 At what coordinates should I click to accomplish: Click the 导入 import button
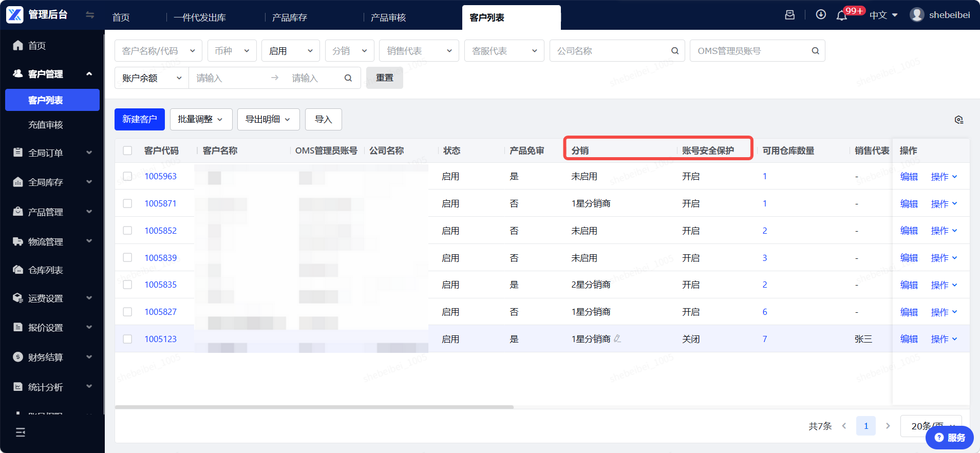tap(324, 119)
